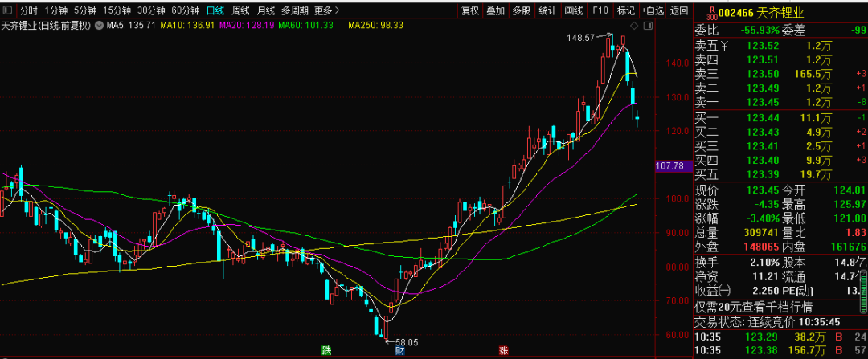Click the 现价 123.45 value
Image resolution: width=868 pixels, height=359 pixels.
[763, 191]
